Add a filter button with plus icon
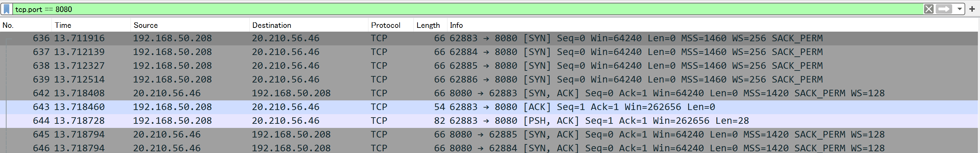The width and height of the screenshot is (980, 153). click(972, 9)
